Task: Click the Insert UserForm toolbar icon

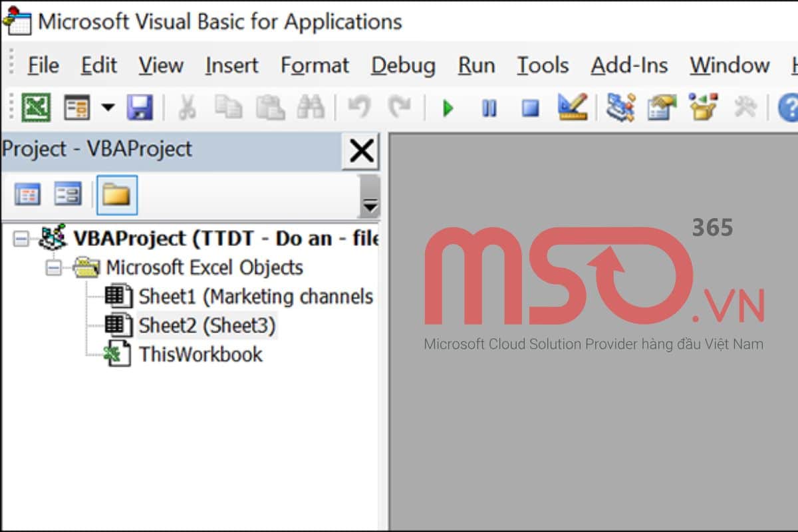Action: 76,107
